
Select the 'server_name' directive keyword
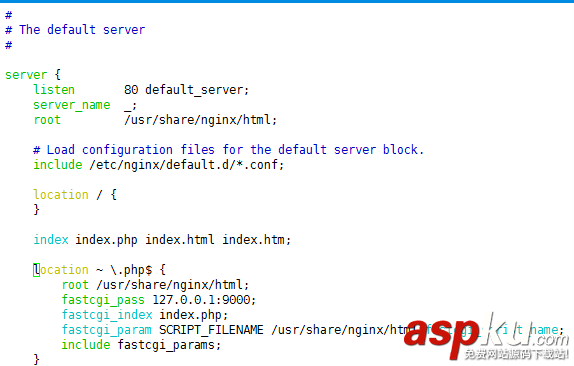click(71, 105)
